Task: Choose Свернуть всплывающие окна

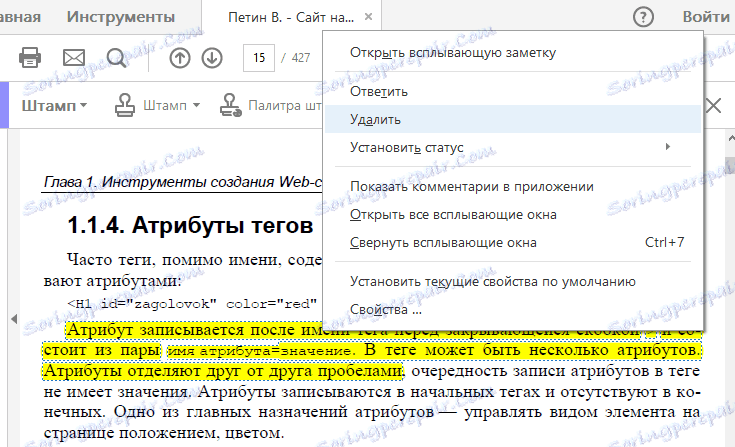Action: pyautogui.click(x=514, y=243)
